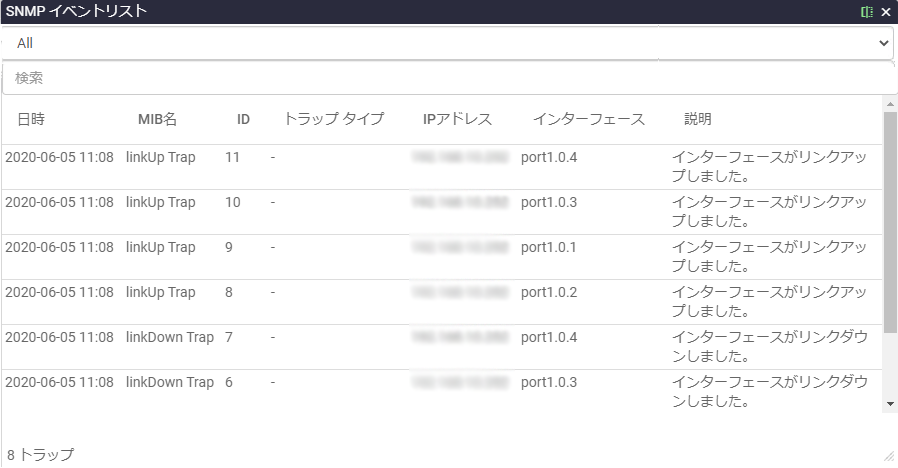Image resolution: width=898 pixels, height=468 pixels.
Task: Open the All filter dropdown
Action: tap(448, 43)
